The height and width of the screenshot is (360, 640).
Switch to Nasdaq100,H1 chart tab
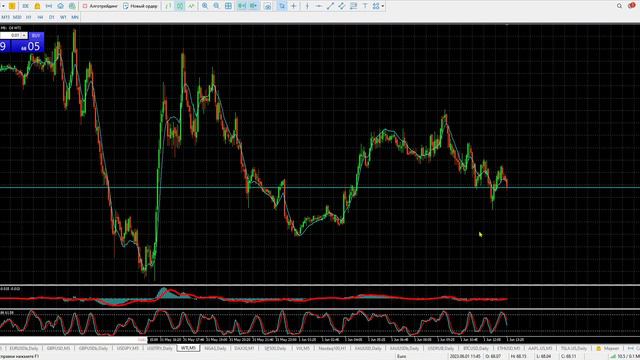point(332,348)
